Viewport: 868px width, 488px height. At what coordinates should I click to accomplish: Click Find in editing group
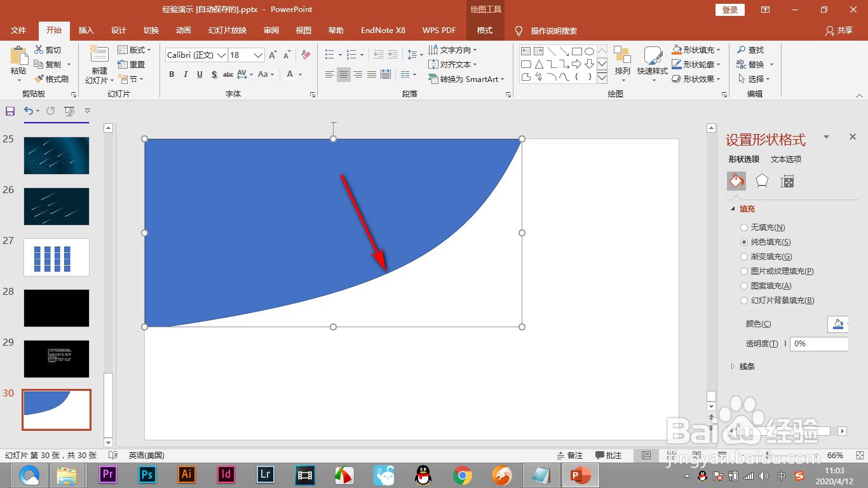pyautogui.click(x=750, y=50)
